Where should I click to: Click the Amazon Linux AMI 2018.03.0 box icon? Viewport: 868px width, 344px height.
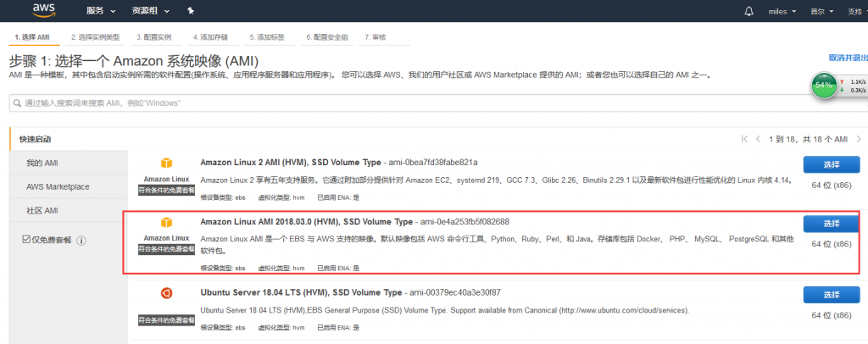(167, 222)
